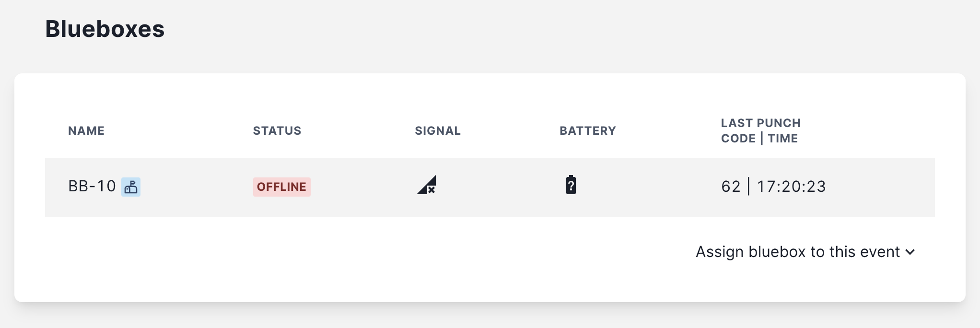This screenshot has height=328, width=980.
Task: Click the SIGNAL column header
Action: (438, 131)
